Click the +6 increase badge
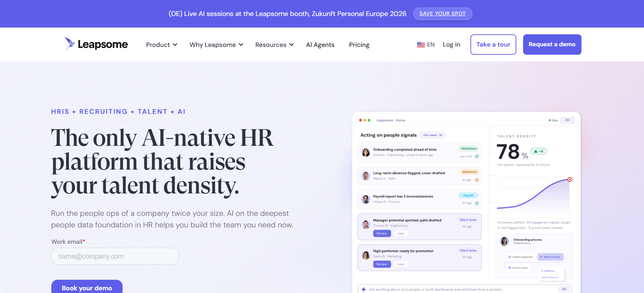644x293 pixels. [x=539, y=151]
